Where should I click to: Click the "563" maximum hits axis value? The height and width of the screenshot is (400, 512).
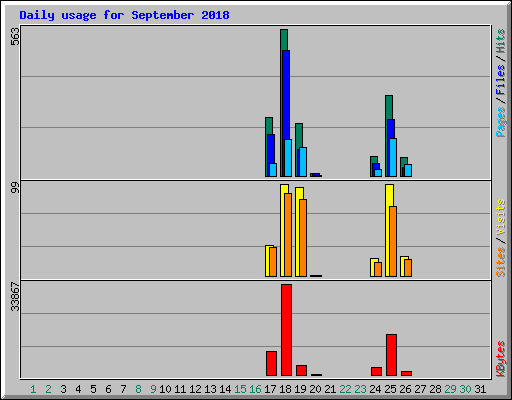click(15, 36)
